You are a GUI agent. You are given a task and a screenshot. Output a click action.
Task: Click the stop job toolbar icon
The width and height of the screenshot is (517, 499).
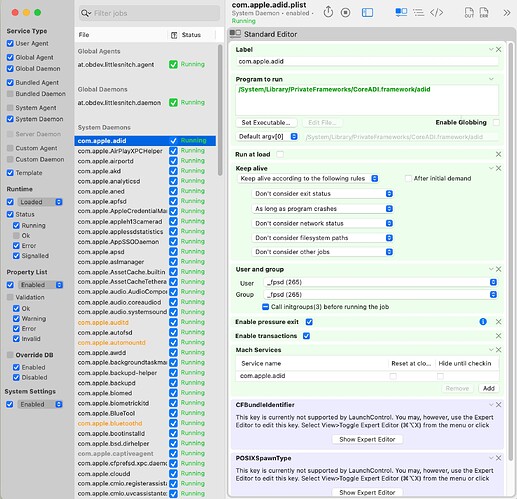(x=346, y=13)
